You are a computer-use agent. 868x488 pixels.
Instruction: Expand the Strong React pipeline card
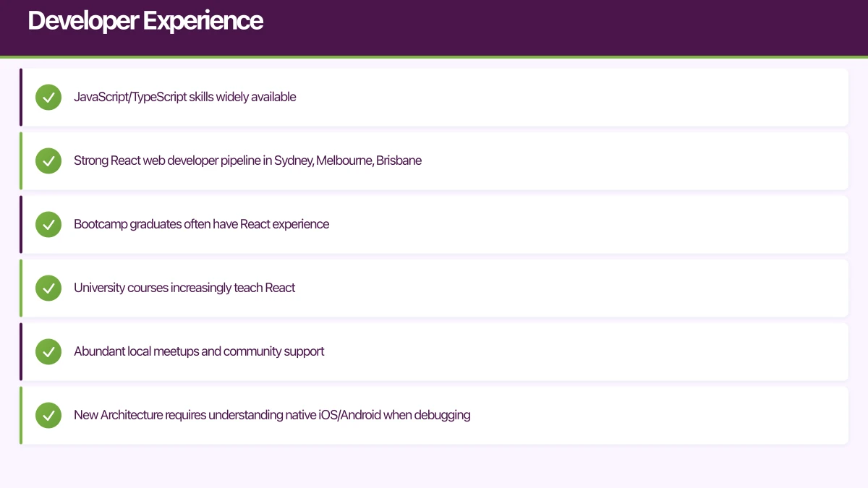(434, 160)
